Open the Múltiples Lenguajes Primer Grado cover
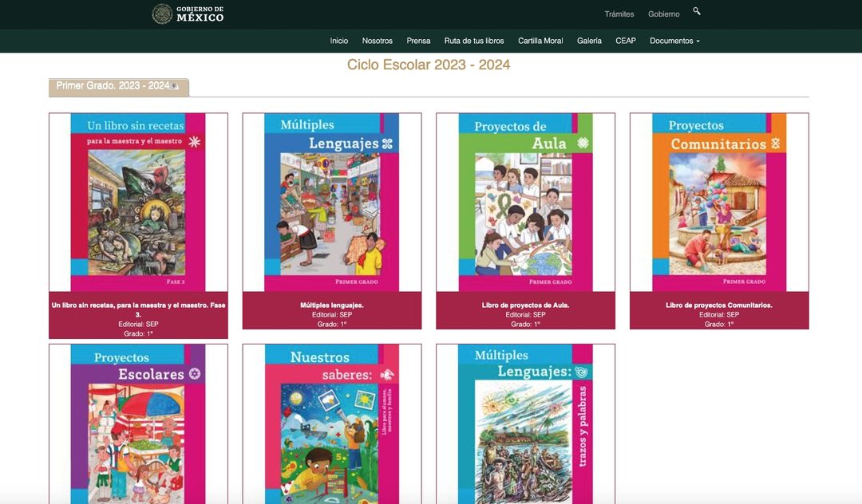862x504 pixels. pos(331,202)
